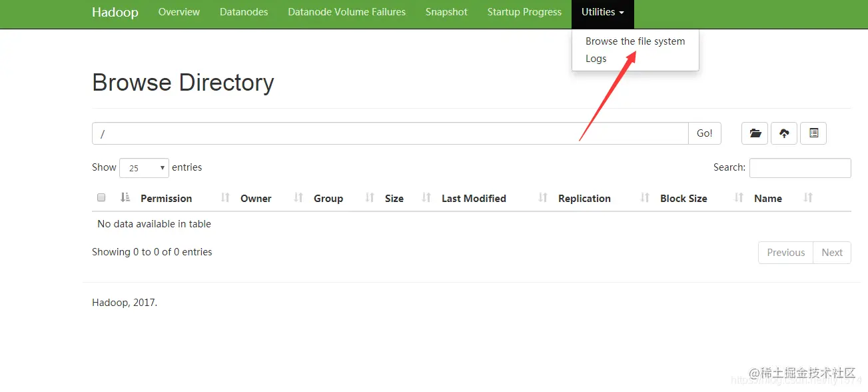
Task: Click the Group column header
Action: click(328, 199)
